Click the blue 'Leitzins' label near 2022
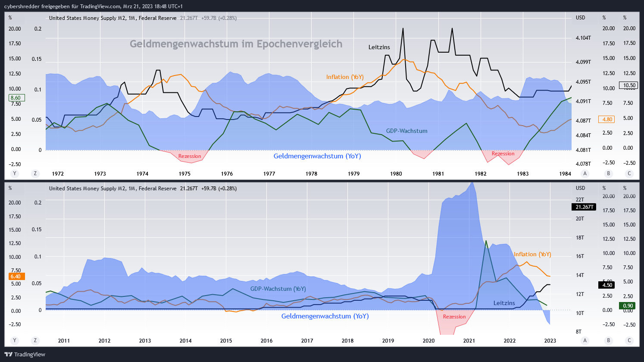The height and width of the screenshot is (362, 644). (504, 303)
